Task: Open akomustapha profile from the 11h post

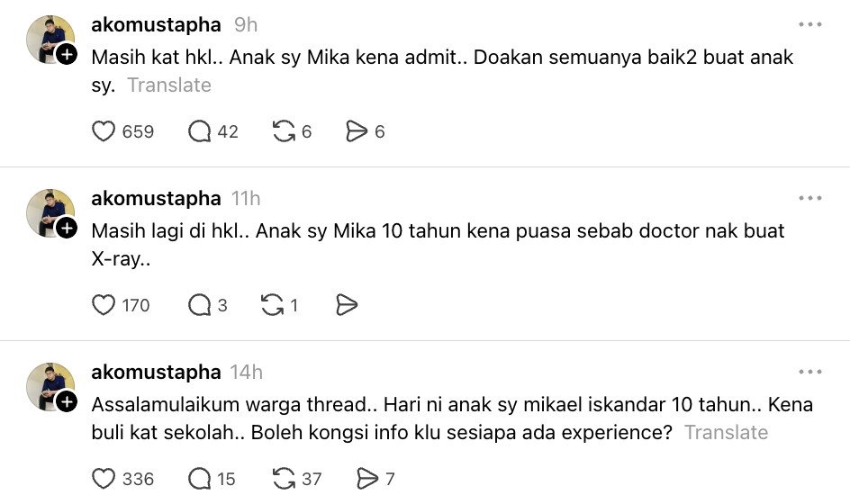Action: [156, 198]
